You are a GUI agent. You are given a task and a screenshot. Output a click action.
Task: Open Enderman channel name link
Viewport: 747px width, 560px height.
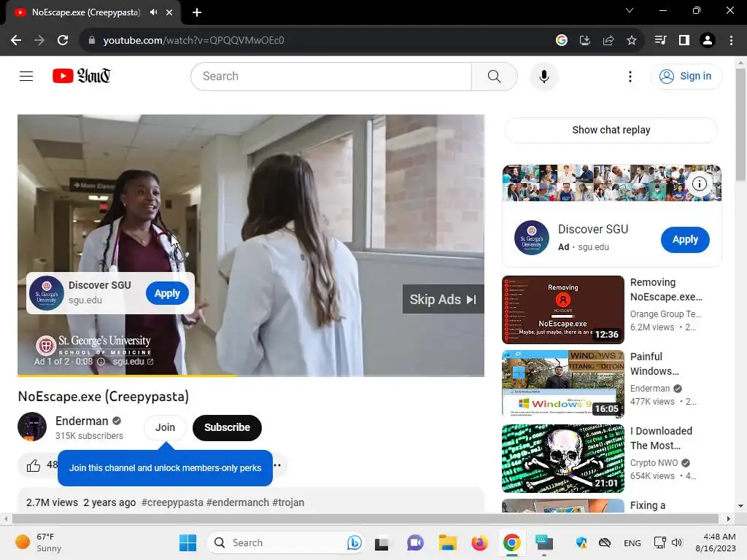tap(82, 421)
